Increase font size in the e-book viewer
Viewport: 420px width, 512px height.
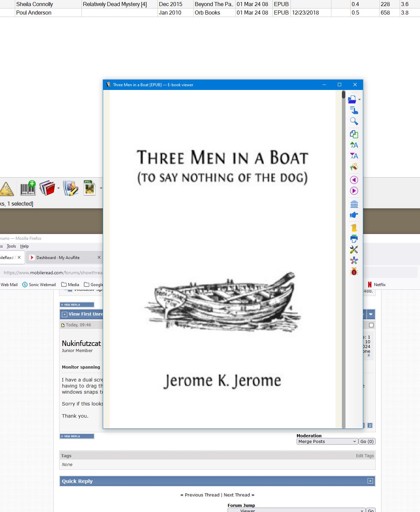pos(354,145)
